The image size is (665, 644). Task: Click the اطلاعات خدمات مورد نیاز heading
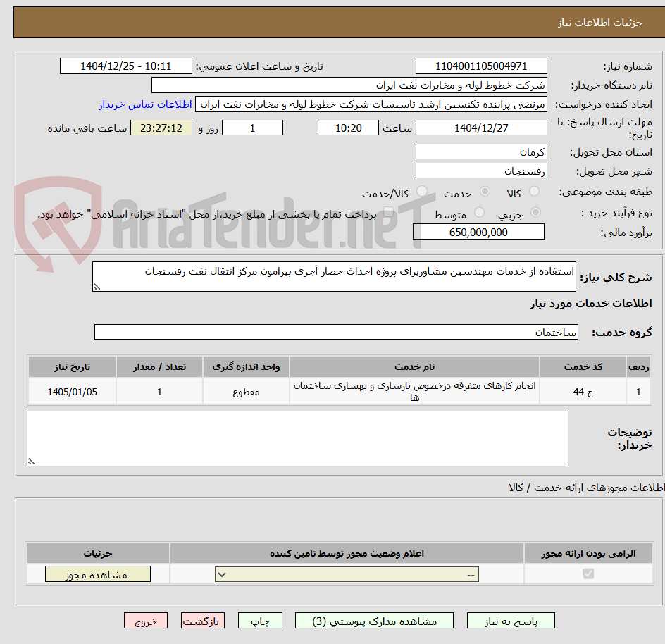[591, 304]
